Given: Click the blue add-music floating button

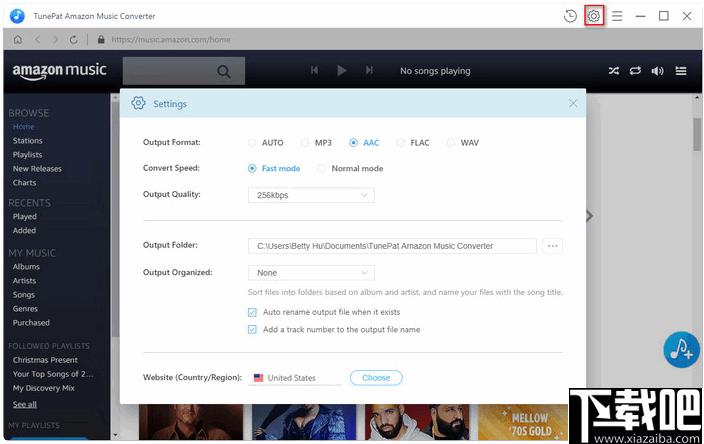Looking at the screenshot, I should point(682,349).
